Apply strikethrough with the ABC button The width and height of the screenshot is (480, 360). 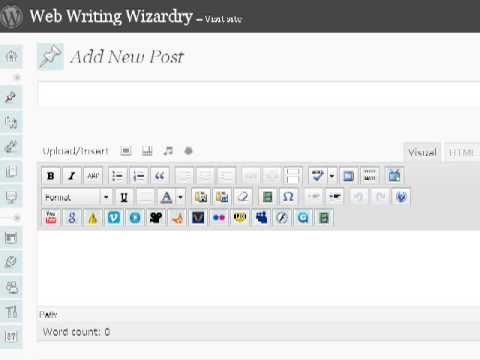point(93,176)
